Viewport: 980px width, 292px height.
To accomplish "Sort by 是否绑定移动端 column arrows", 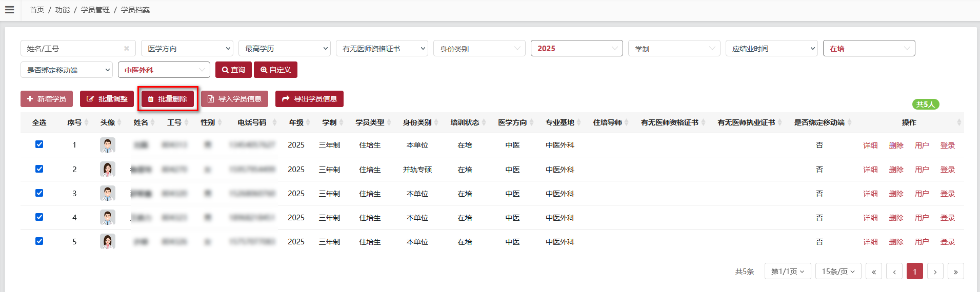I will point(850,122).
